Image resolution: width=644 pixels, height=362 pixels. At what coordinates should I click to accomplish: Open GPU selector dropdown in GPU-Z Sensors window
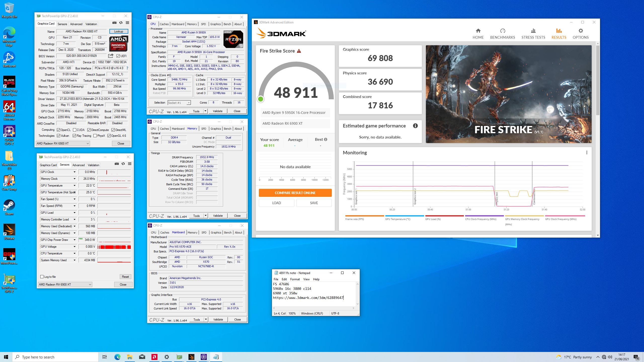65,285
